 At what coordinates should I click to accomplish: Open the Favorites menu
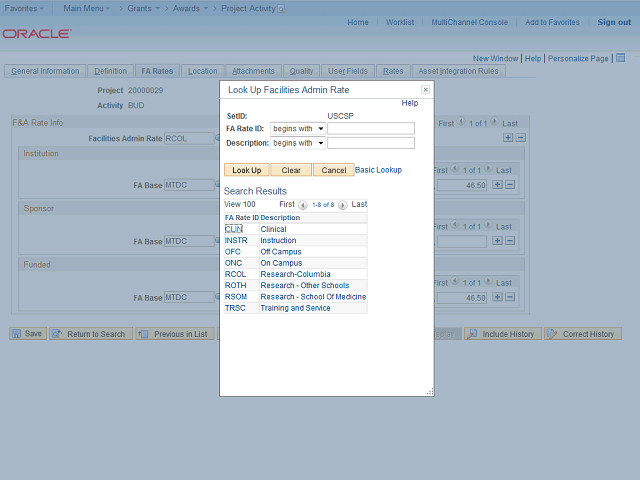(x=24, y=8)
